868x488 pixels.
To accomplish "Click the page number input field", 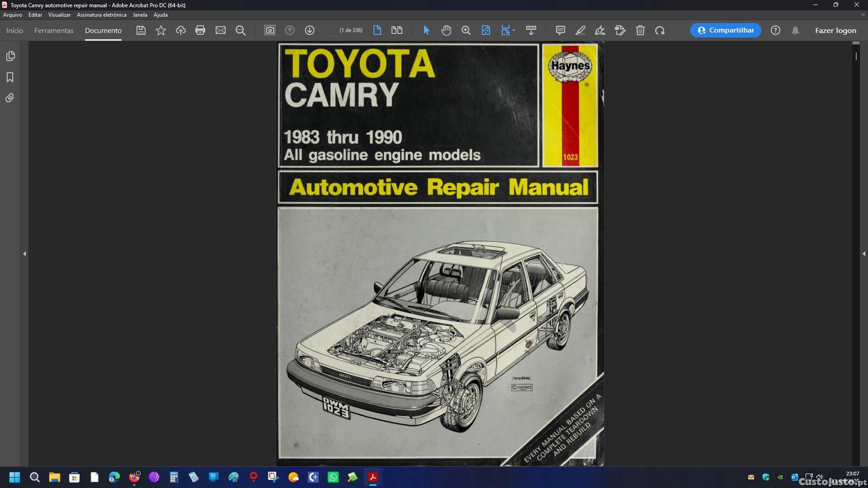I will [x=330, y=30].
